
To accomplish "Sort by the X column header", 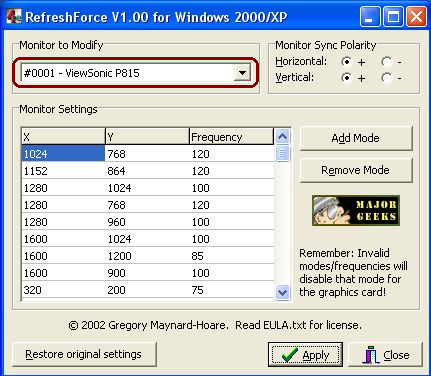I will click(x=63, y=137).
